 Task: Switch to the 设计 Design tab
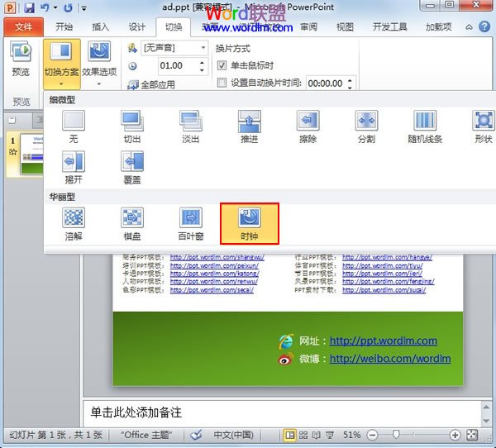click(x=136, y=27)
